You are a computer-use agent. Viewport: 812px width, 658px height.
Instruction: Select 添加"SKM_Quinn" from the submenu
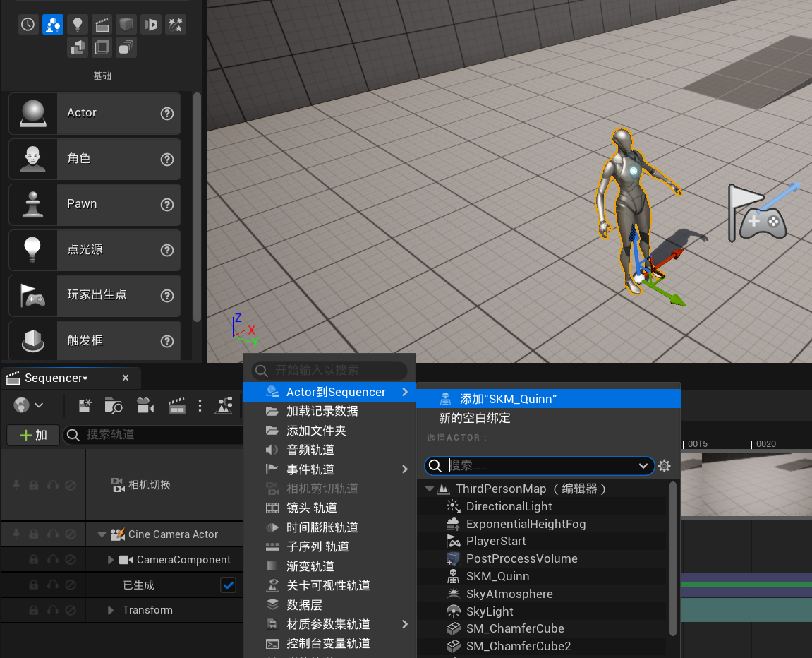pyautogui.click(x=508, y=399)
